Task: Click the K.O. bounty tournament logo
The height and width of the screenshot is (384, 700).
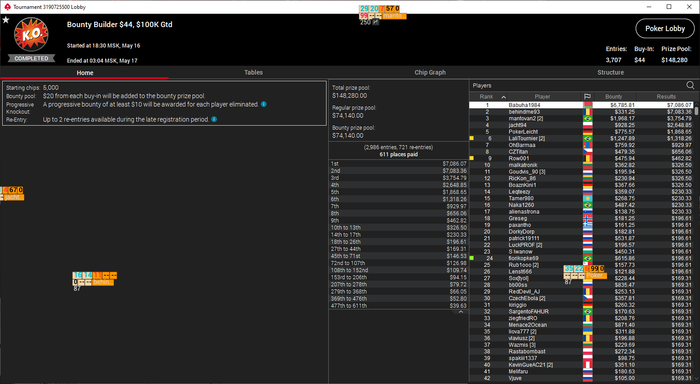Action: pos(31,35)
